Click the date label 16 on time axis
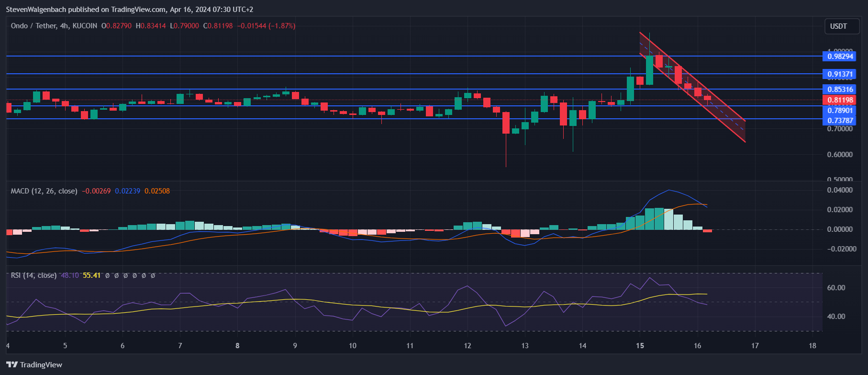The width and height of the screenshot is (868, 375). pos(698,346)
